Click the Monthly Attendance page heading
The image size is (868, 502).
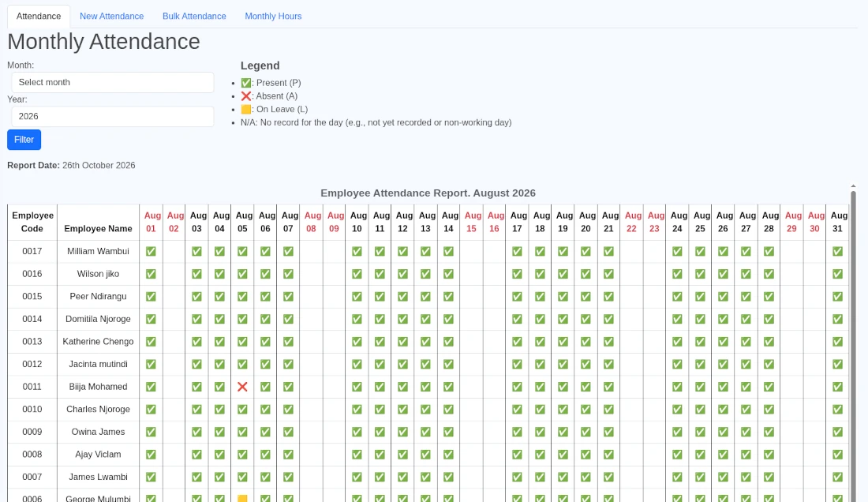(103, 42)
